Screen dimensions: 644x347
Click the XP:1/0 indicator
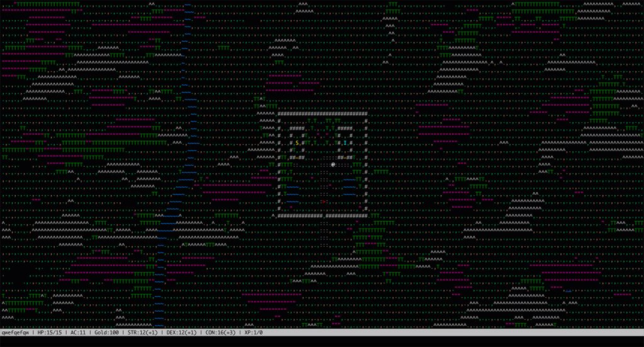pos(252,332)
